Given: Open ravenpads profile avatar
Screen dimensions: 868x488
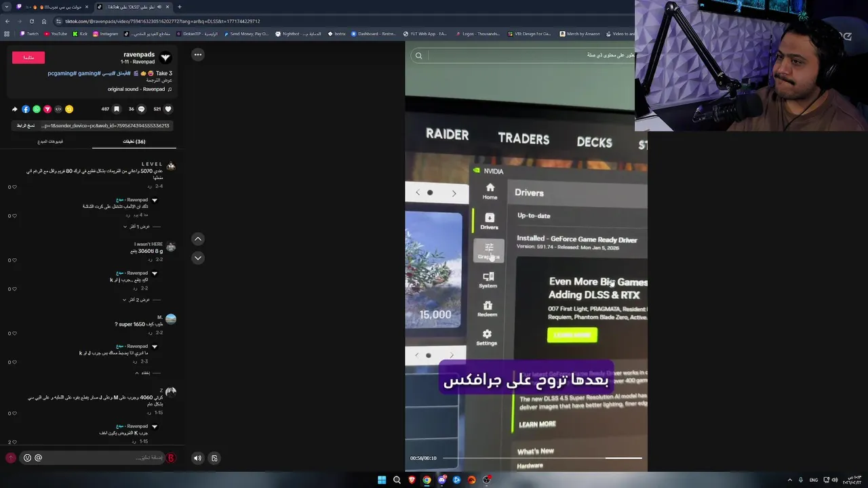Looking at the screenshot, I should (165, 58).
